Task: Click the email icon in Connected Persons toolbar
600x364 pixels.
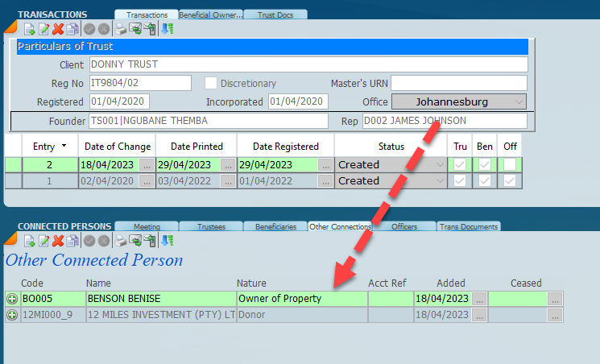Action: pyautogui.click(x=134, y=241)
